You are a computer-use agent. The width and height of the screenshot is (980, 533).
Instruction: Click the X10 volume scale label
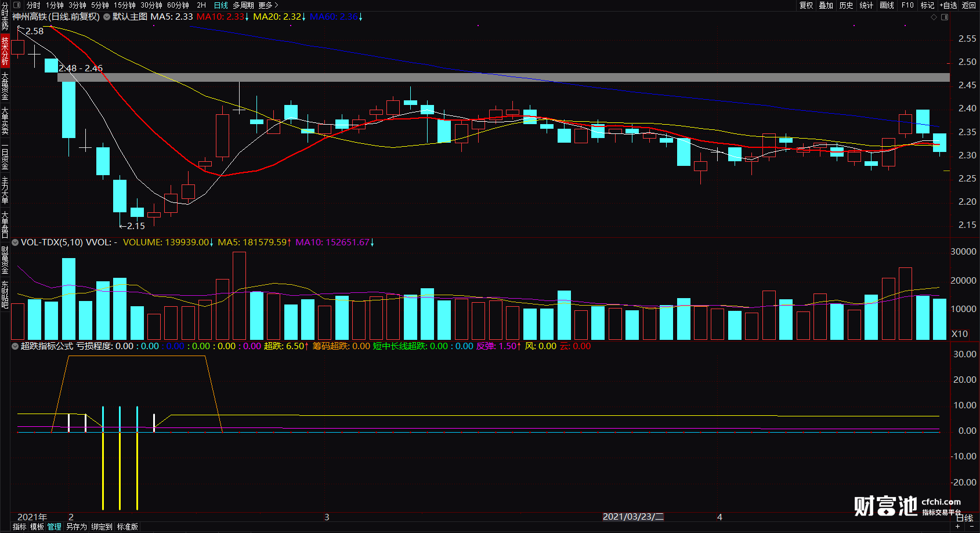[960, 334]
